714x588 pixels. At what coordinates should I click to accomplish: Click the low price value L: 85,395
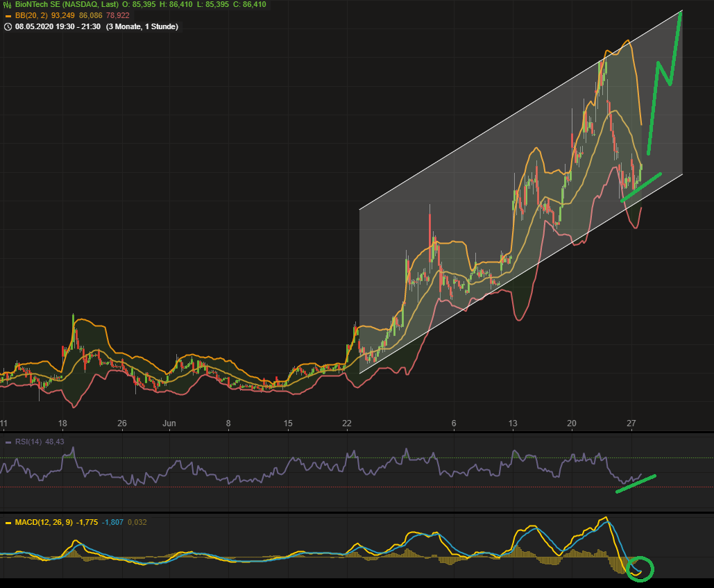point(212,5)
